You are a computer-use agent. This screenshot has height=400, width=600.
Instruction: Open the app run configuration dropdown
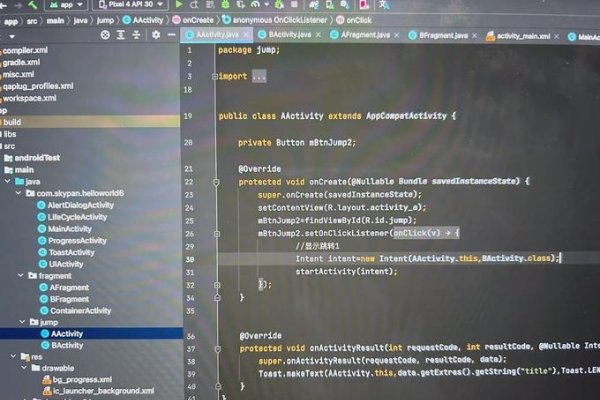[67, 5]
